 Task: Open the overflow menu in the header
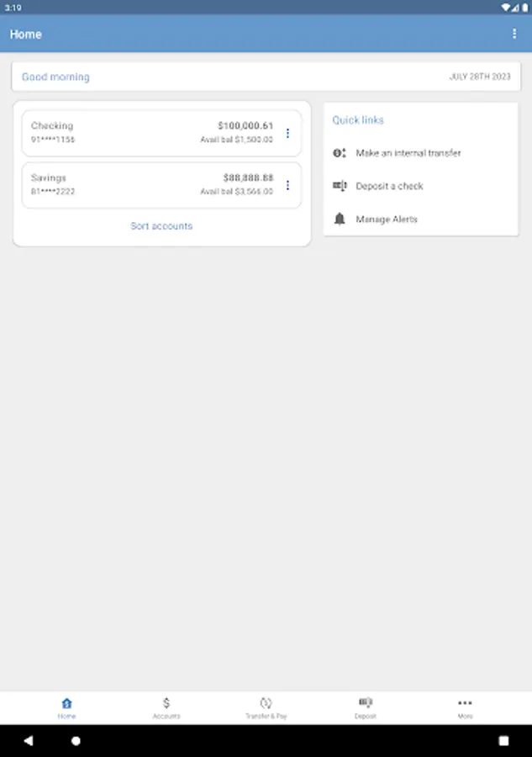pyautogui.click(x=514, y=34)
